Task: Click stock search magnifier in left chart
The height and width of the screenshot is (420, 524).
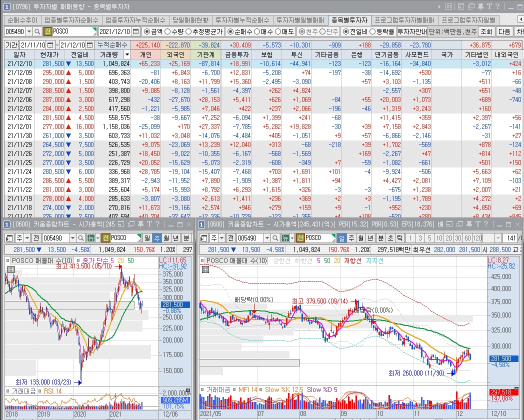Action: (x=80, y=238)
